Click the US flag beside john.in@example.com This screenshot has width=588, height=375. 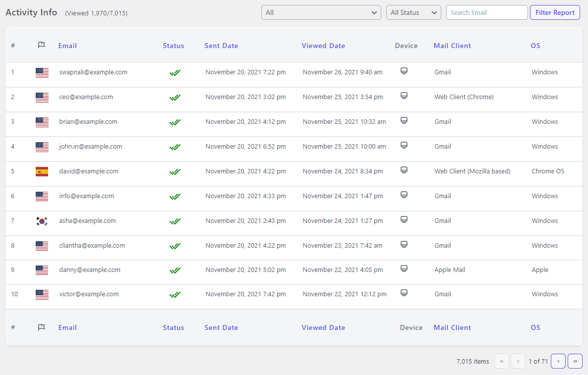pos(42,147)
